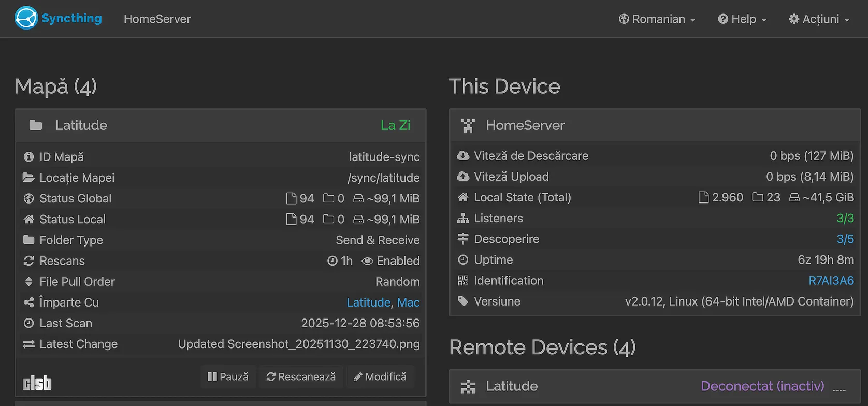Open the Acțiuni dropdown menu
Screen dimensions: 868x406
coord(819,19)
